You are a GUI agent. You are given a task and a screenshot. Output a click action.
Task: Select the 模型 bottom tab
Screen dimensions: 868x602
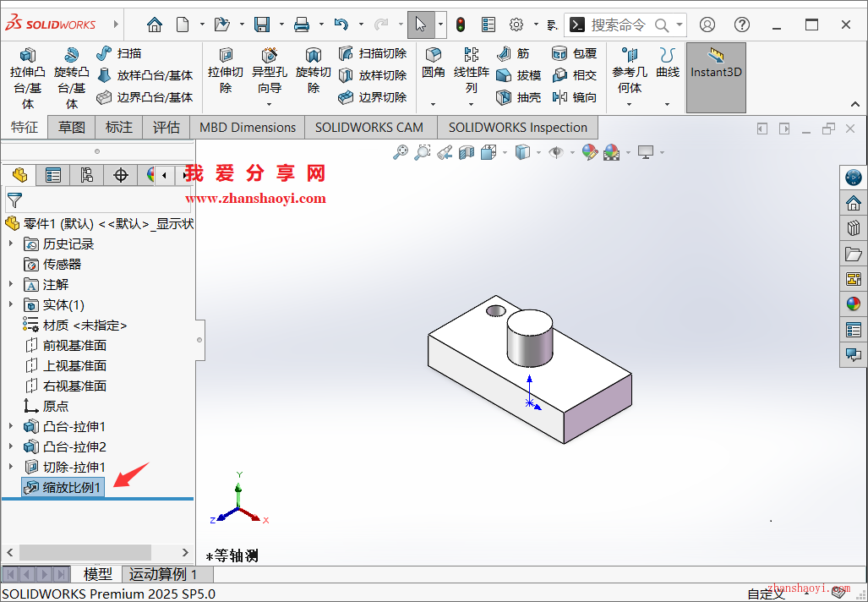coord(97,574)
